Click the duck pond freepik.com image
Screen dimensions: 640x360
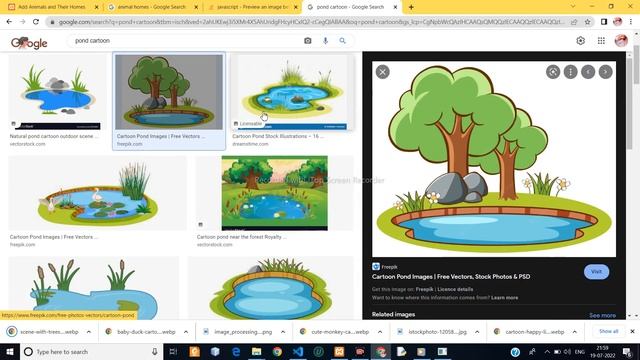(x=98, y=193)
